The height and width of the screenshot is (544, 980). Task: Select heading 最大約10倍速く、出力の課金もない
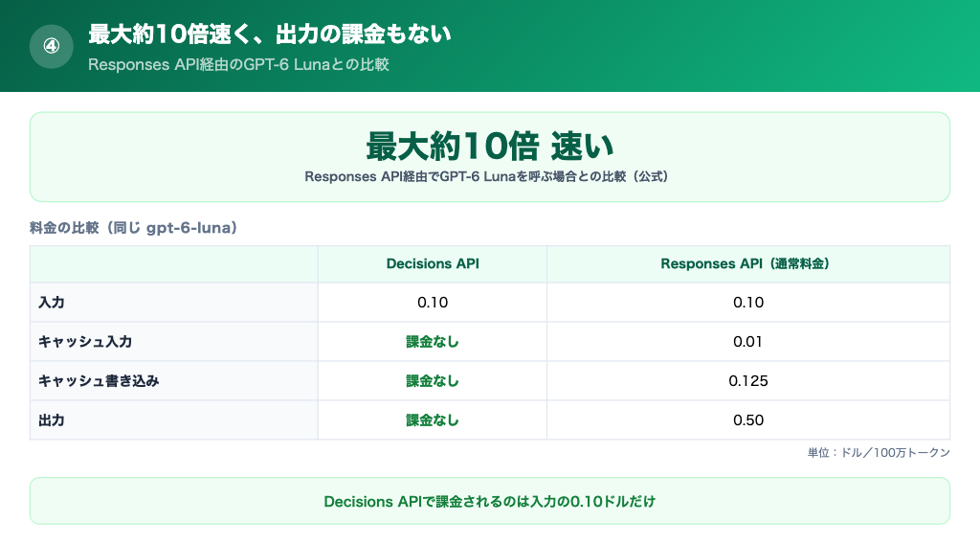(269, 34)
